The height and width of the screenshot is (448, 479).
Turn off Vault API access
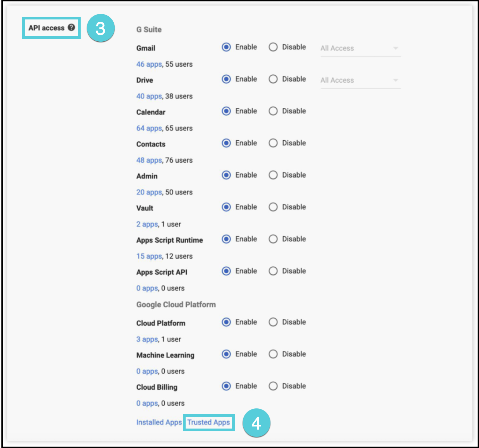tap(273, 207)
